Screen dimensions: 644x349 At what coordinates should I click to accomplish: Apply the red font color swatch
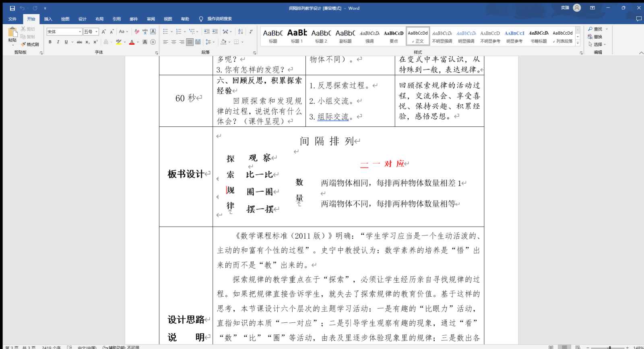(132, 42)
